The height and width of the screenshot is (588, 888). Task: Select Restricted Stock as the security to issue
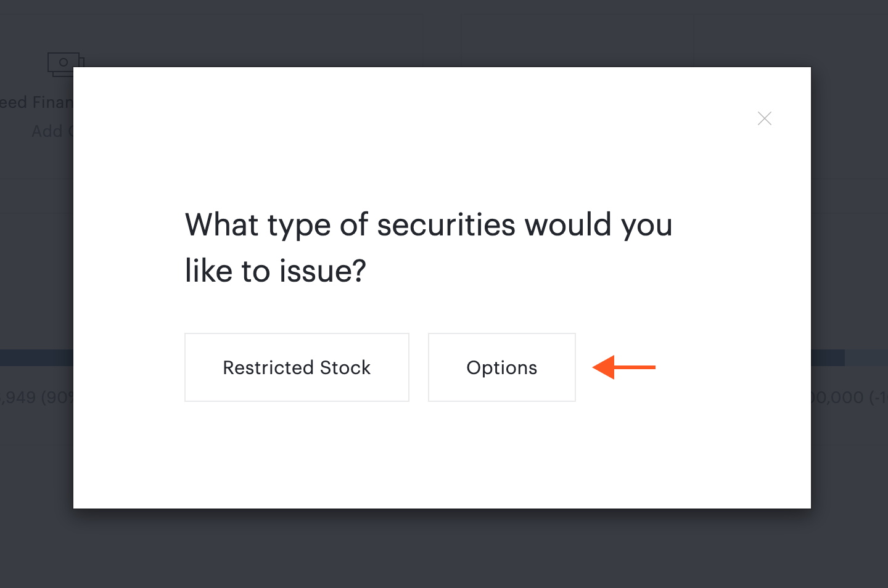coord(297,367)
